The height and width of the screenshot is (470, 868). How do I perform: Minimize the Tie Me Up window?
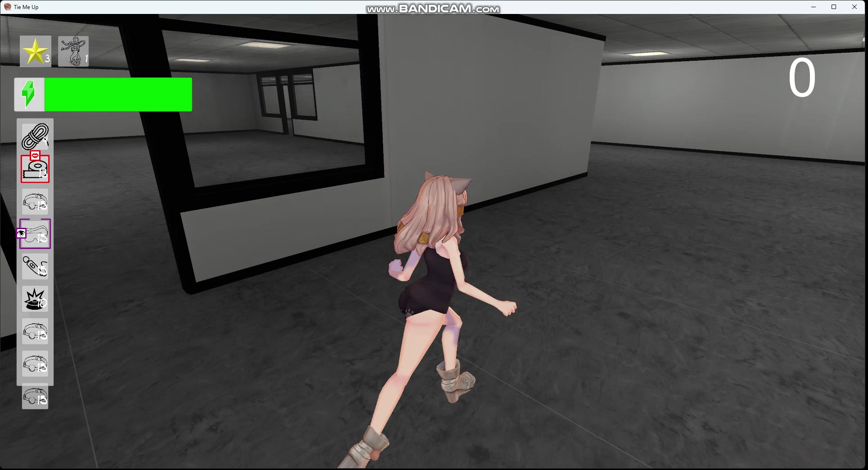pyautogui.click(x=814, y=7)
